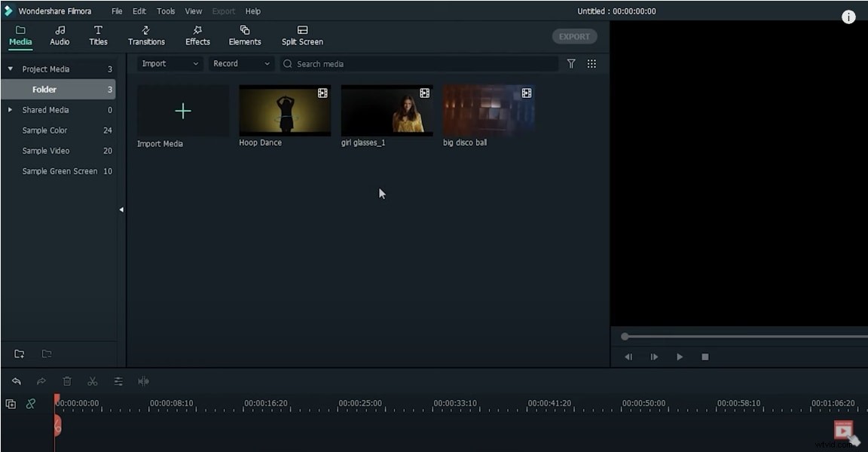Switch to the Audio tab
The image size is (868, 452).
pyautogui.click(x=60, y=35)
